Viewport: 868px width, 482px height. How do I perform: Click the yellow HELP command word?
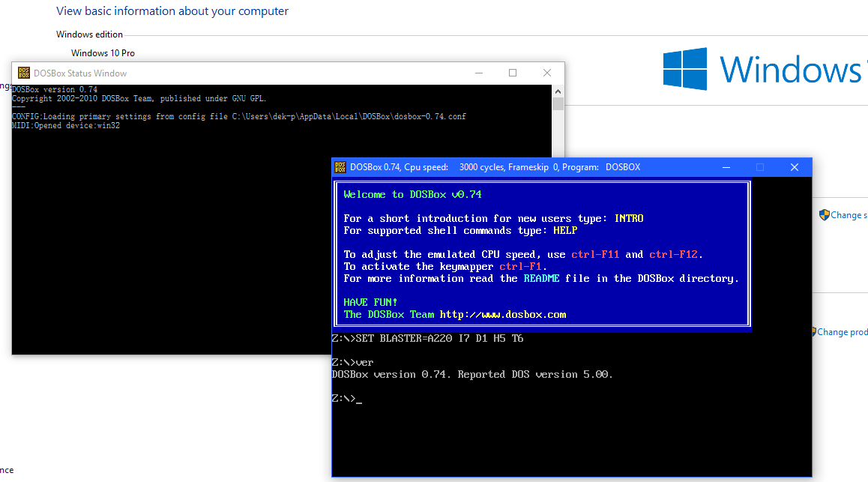pyautogui.click(x=565, y=230)
